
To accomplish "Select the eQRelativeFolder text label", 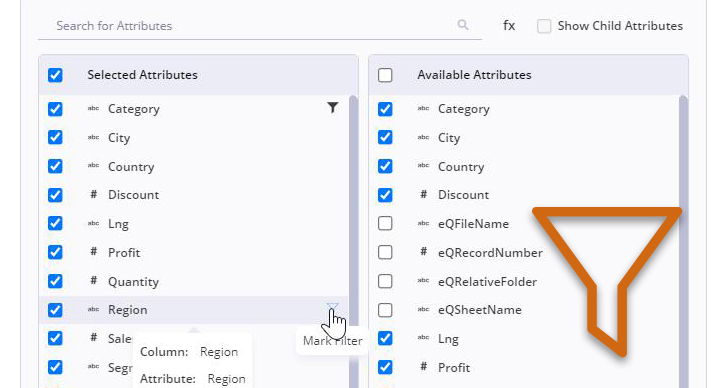I will 487,281.
